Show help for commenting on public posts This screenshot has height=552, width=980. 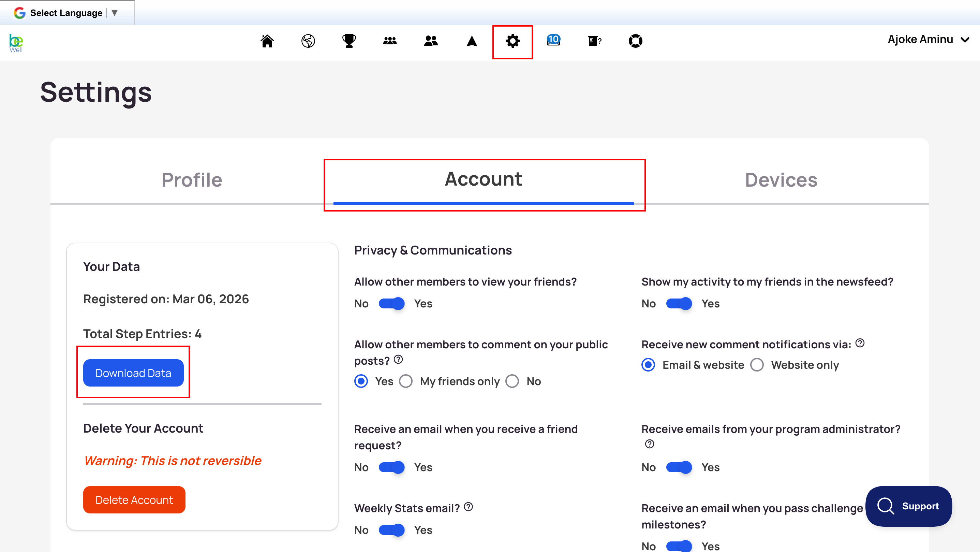(398, 359)
